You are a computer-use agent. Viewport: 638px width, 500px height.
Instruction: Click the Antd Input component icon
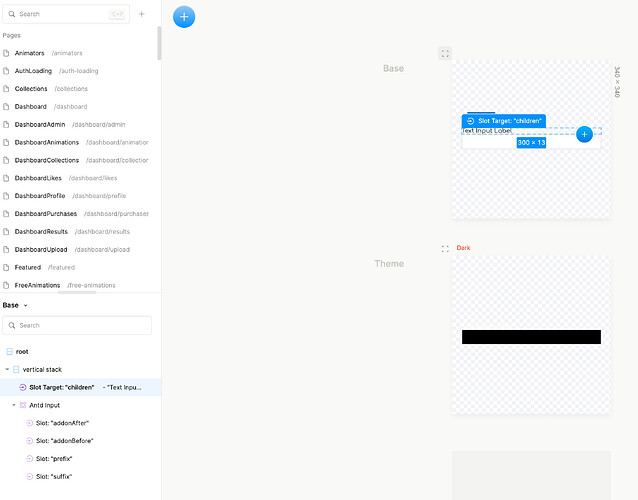coord(23,405)
